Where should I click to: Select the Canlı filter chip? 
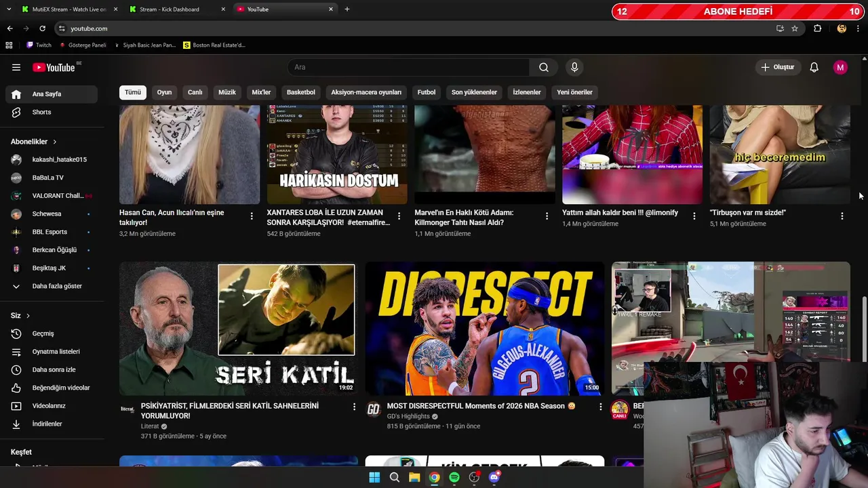[195, 92]
